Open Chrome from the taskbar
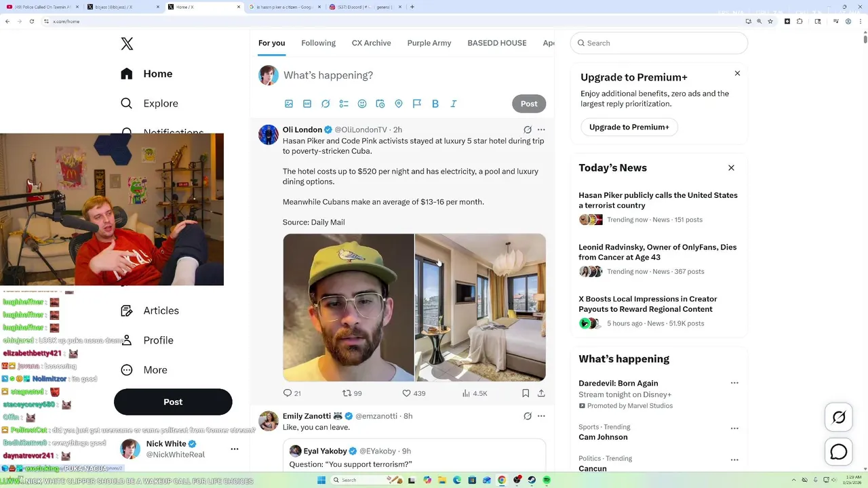 tap(502, 480)
